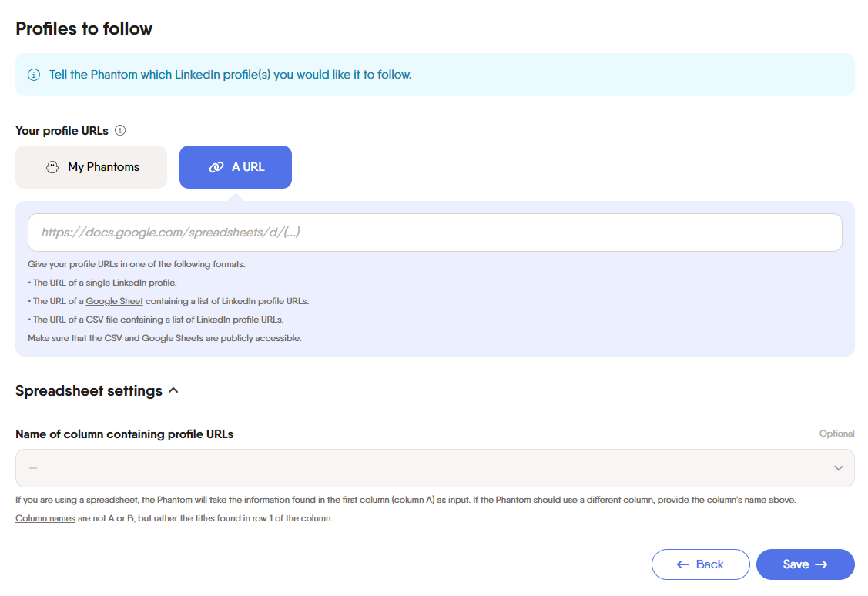The image size is (868, 596).
Task: Click the chain link icon on A URL
Action: click(x=216, y=167)
